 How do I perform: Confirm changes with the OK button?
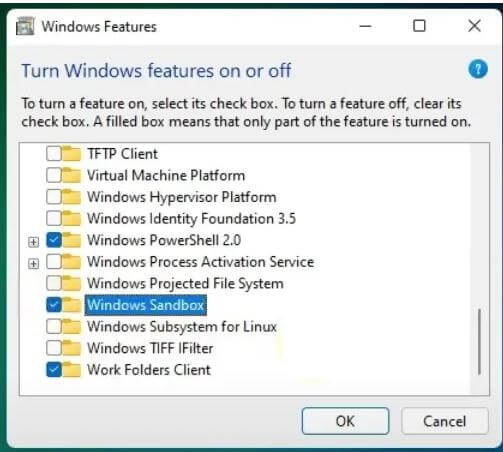pos(345,421)
